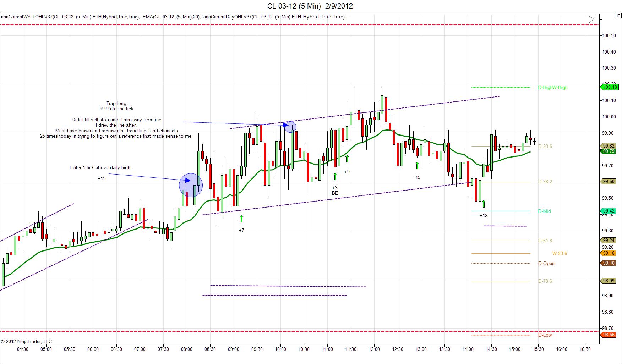Select the green up arrow above +12

click(483, 204)
